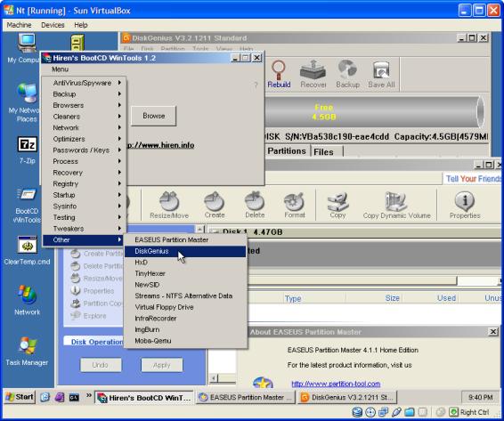Open BootCD WinTools desktop icon
504x421 pixels.
(27, 206)
